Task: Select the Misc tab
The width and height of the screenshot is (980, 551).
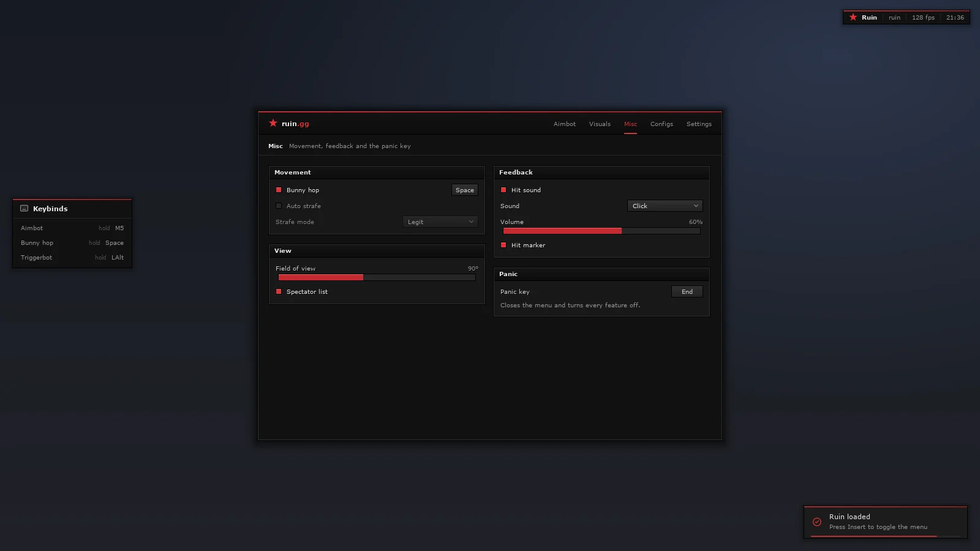Action: tap(630, 124)
